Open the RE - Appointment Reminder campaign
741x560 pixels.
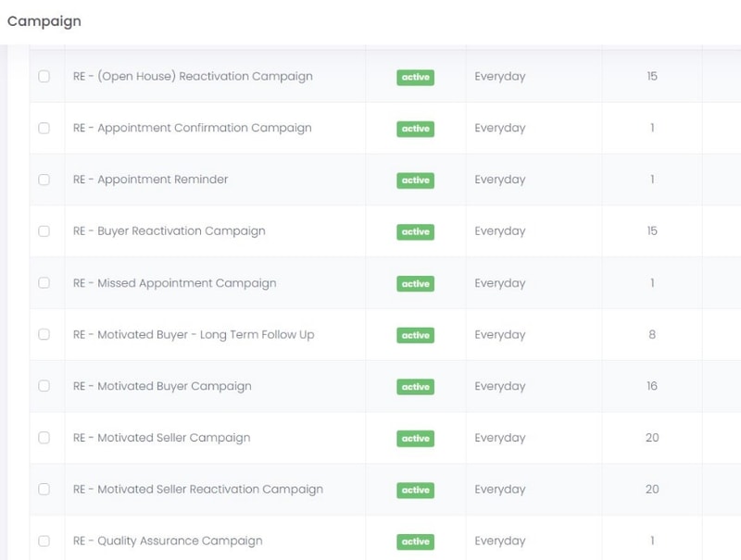[150, 180]
